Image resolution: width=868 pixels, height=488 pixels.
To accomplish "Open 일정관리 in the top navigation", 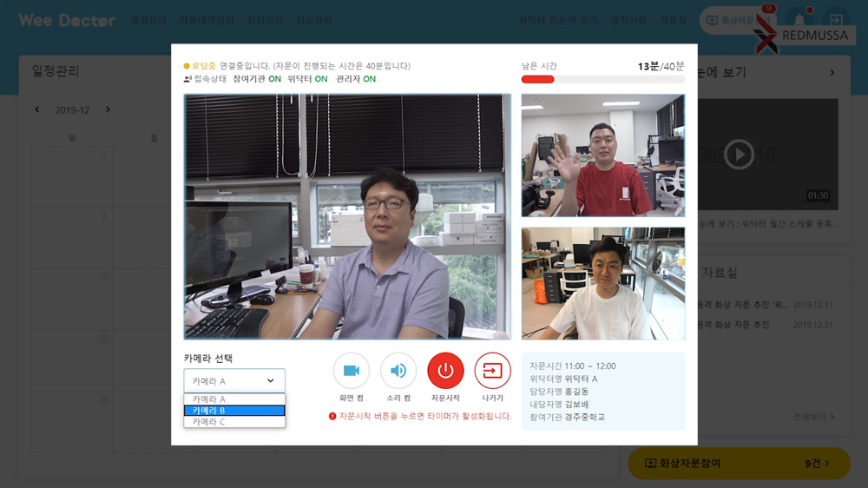I will [x=148, y=21].
